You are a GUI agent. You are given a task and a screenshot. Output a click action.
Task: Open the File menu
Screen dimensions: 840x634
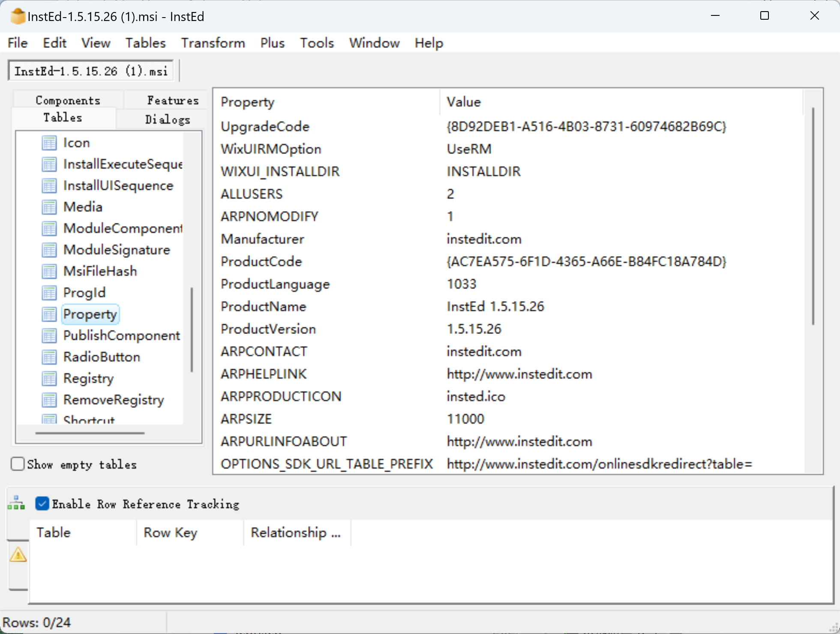(x=18, y=43)
